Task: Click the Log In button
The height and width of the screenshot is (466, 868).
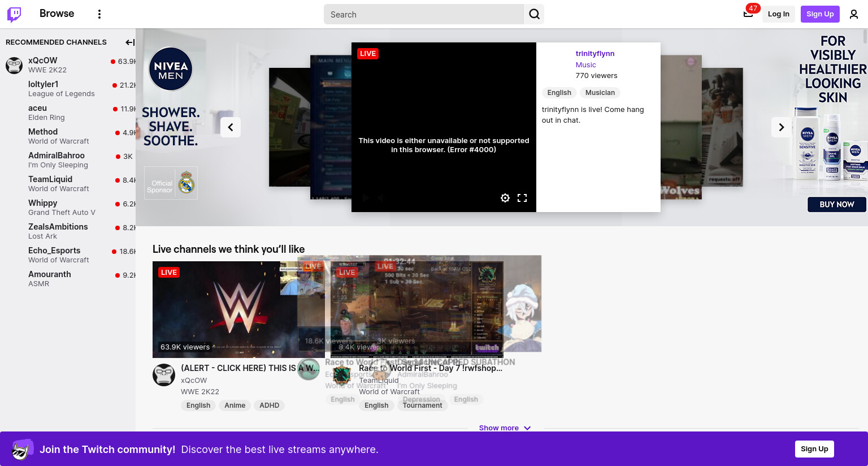Action: tap(778, 14)
